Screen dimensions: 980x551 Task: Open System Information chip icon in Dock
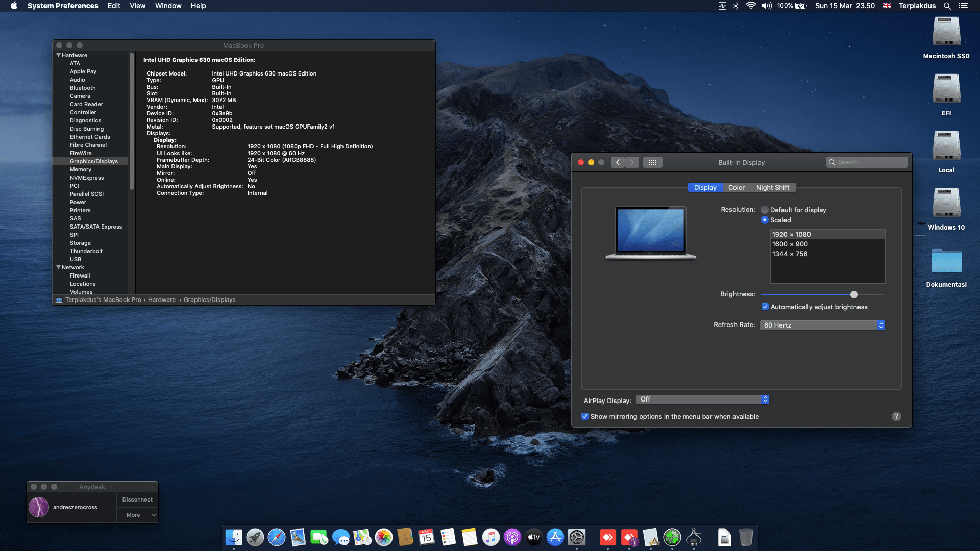pos(694,537)
